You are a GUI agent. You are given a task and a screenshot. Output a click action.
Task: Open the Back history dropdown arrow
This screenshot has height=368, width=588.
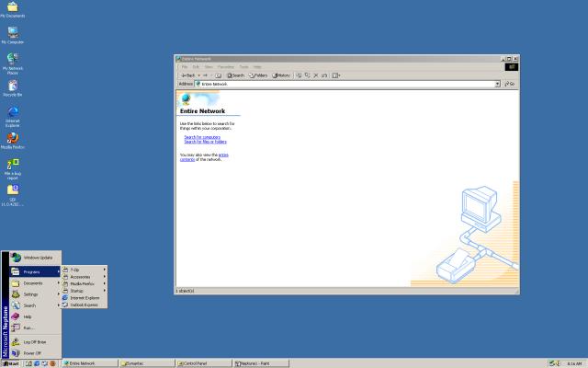199,75
